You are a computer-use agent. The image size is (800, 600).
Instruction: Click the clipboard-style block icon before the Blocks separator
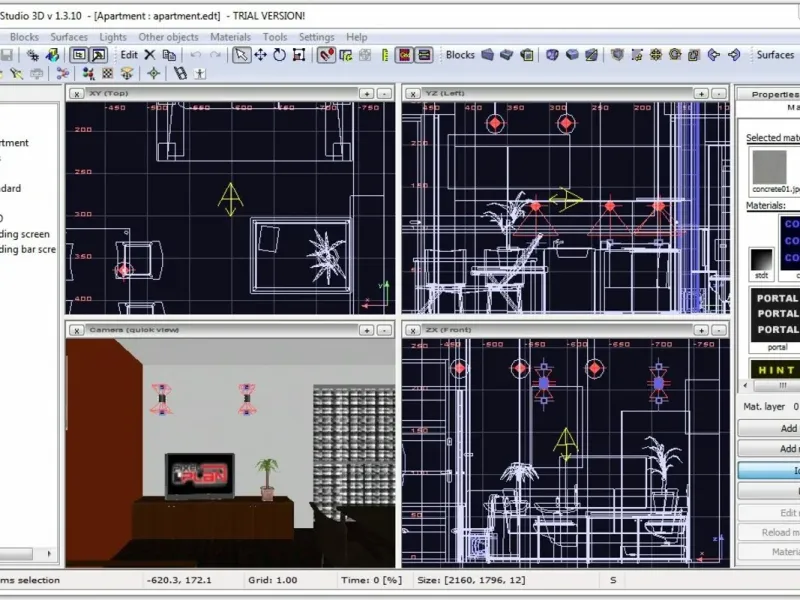(x=528, y=55)
